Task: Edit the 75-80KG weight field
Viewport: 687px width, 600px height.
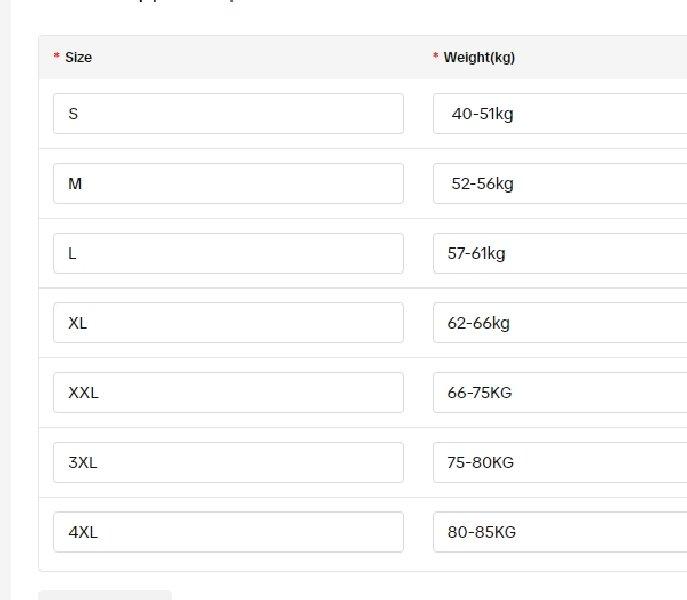Action: [560, 462]
